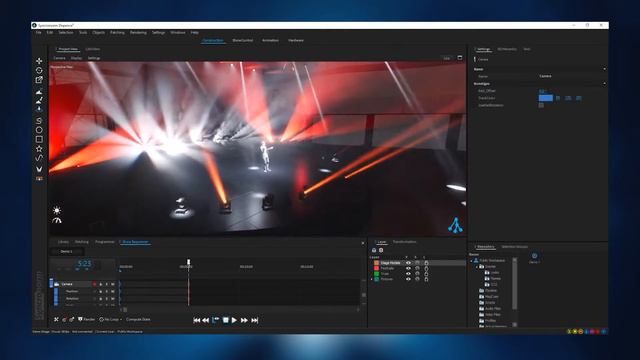Expand the Fixtures layer arrow

coord(371,279)
